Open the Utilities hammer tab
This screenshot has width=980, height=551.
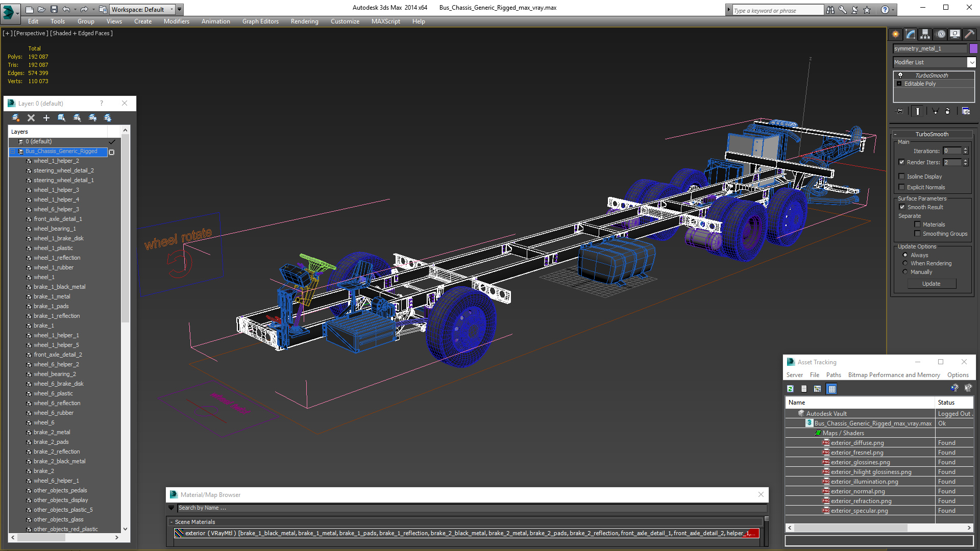(969, 34)
